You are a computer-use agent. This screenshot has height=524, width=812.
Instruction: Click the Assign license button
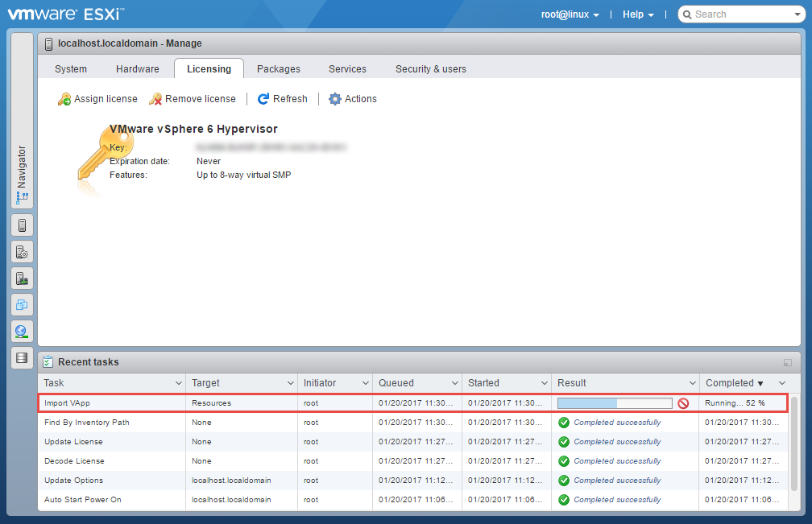(x=97, y=99)
